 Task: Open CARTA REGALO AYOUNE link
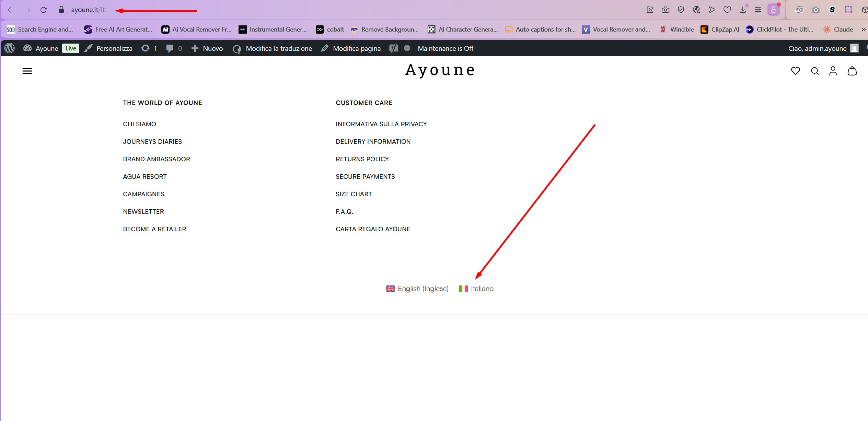pos(373,229)
